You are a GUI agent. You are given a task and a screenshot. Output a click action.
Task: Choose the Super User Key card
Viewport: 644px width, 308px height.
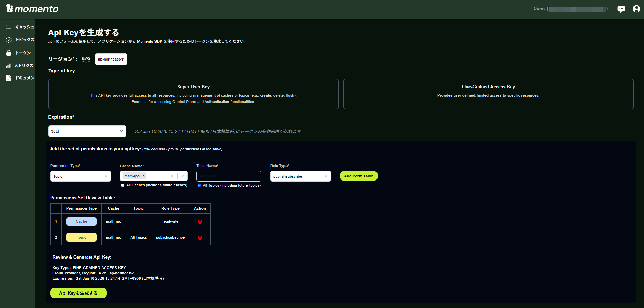[193, 94]
